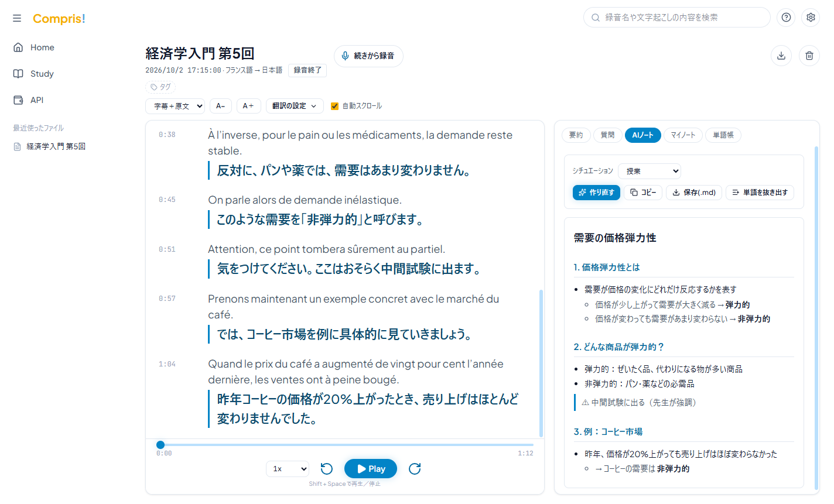The image size is (834, 504).
Task: Open the 字幕＋原文 display dropdown
Action: coord(175,106)
